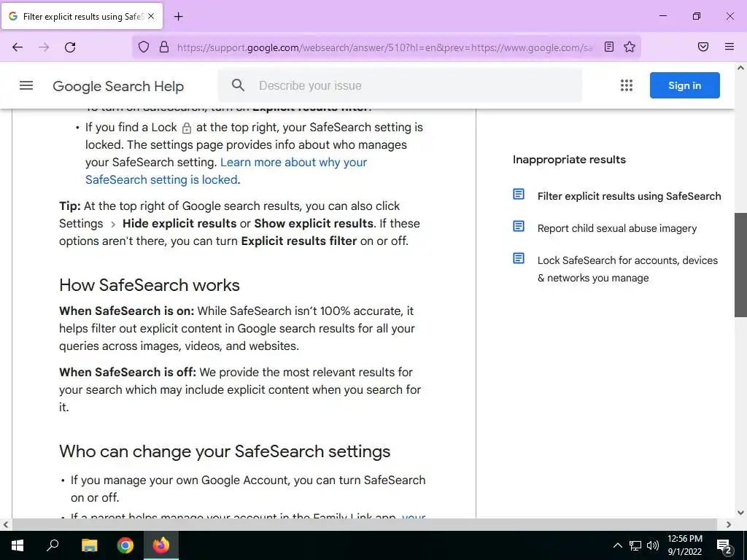Viewport: 747px width, 560px height.
Task: Click the bold text Show explicit results
Action: pyautogui.click(x=314, y=223)
